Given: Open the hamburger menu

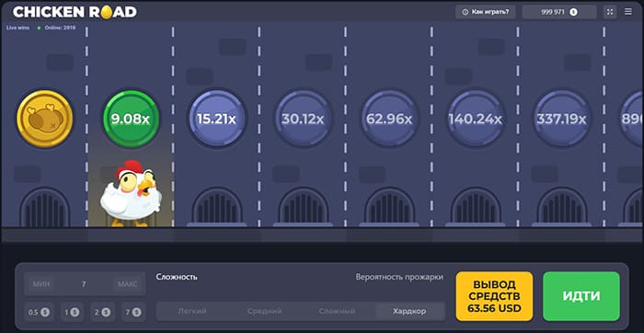Looking at the screenshot, I should (628, 11).
